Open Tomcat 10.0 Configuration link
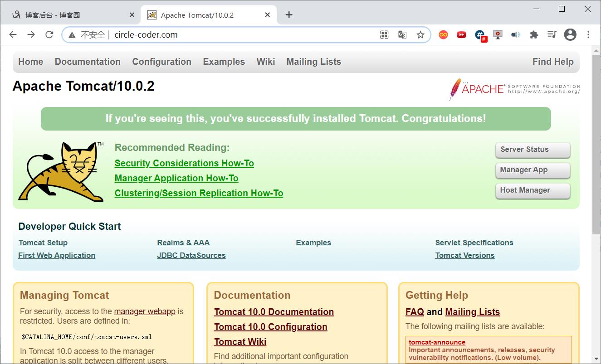 coord(271,327)
